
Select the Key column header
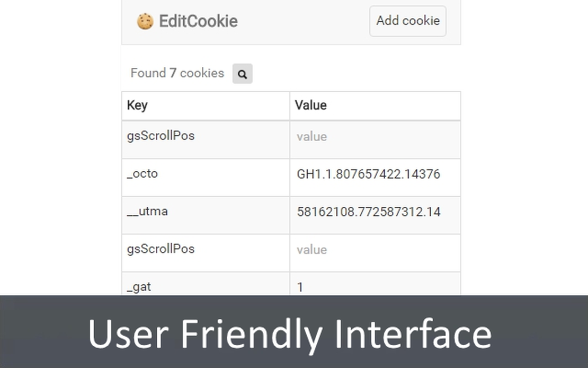(137, 106)
